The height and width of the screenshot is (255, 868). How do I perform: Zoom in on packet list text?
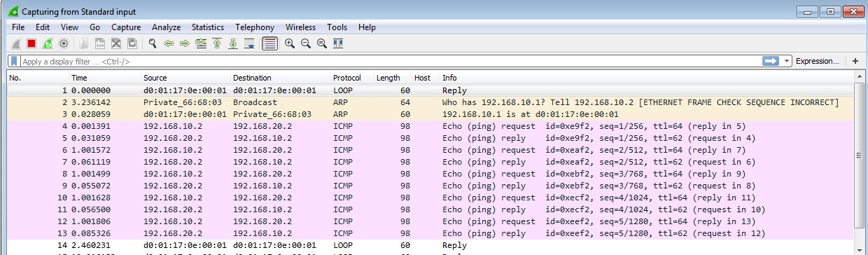[290, 43]
